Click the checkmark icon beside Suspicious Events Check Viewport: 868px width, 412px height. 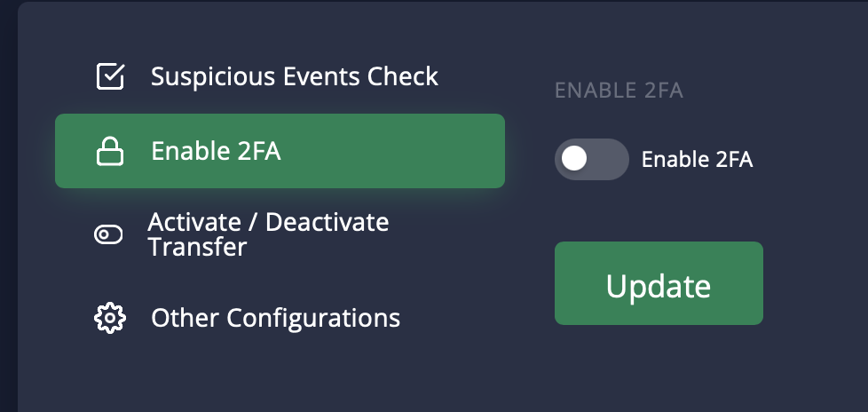click(110, 76)
